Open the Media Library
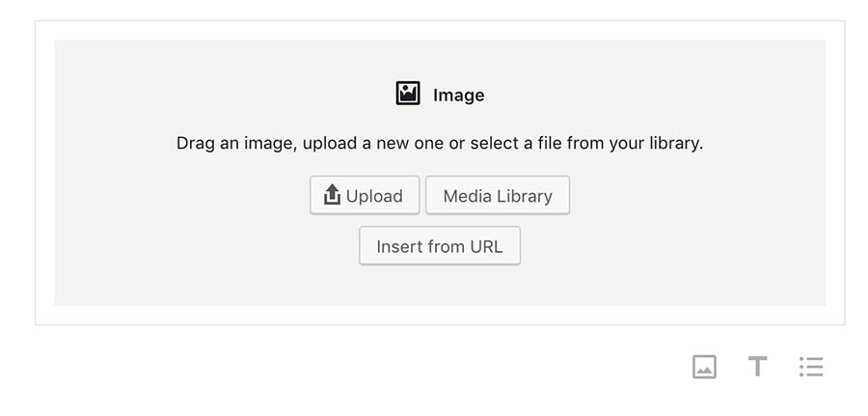This screenshot has height=416, width=868. pos(497,196)
